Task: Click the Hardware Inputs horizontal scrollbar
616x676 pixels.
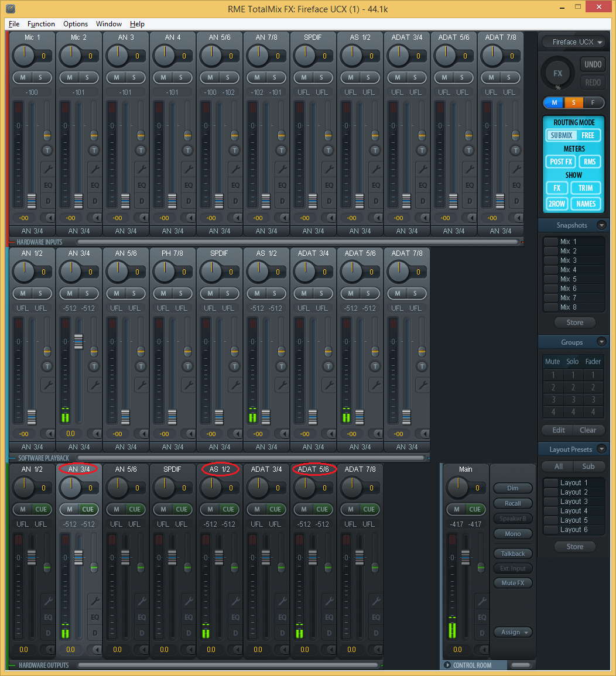Action: point(297,242)
